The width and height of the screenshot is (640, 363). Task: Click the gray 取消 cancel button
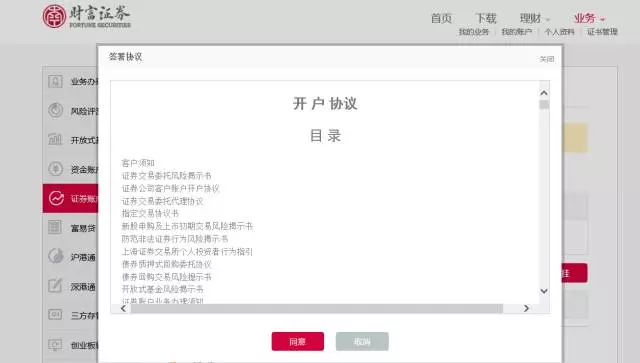[x=362, y=341]
